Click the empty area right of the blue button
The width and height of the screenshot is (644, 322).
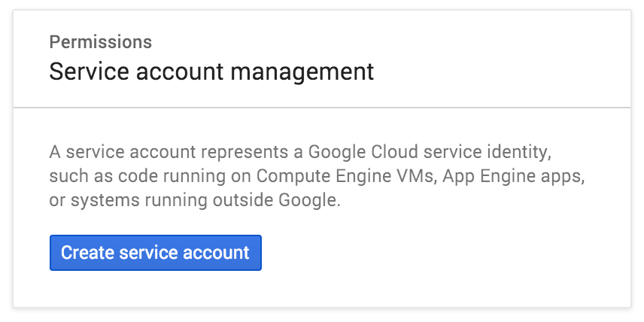445,253
